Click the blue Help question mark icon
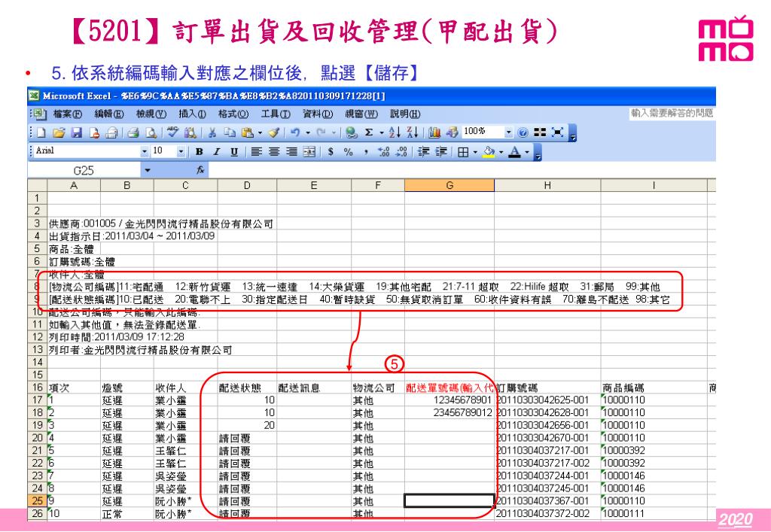The width and height of the screenshot is (771, 532). [523, 132]
